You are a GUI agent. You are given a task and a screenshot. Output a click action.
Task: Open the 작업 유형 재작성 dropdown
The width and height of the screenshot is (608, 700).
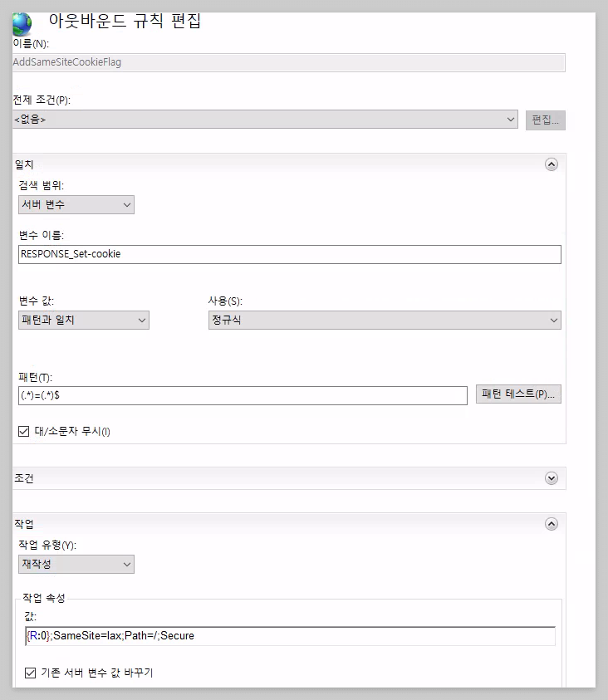[76, 565]
